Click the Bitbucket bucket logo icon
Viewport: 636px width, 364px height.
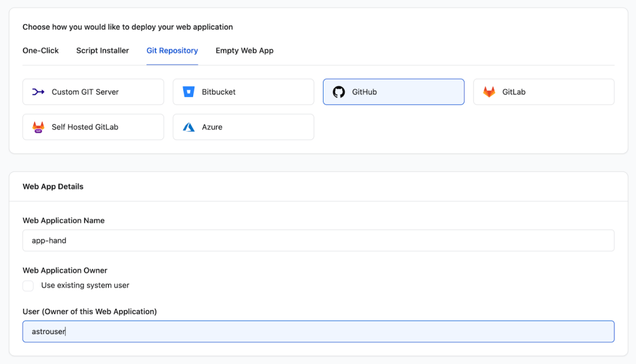tap(189, 92)
